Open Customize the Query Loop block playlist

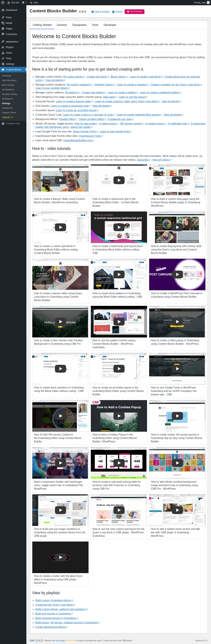point(55,605)
